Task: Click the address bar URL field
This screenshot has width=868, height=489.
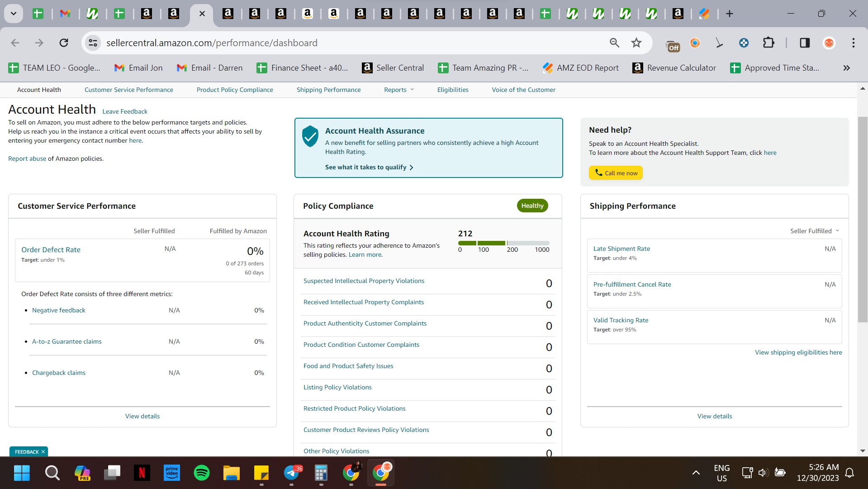Action: [x=353, y=43]
